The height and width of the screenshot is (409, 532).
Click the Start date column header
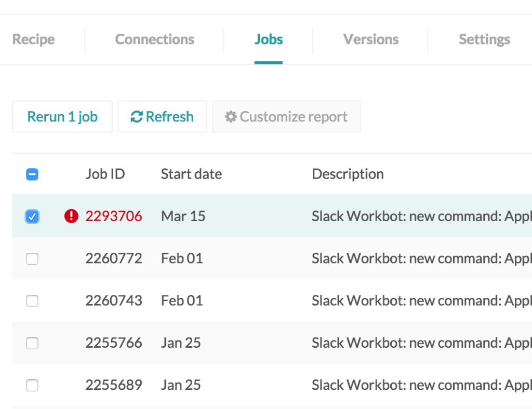click(x=191, y=174)
